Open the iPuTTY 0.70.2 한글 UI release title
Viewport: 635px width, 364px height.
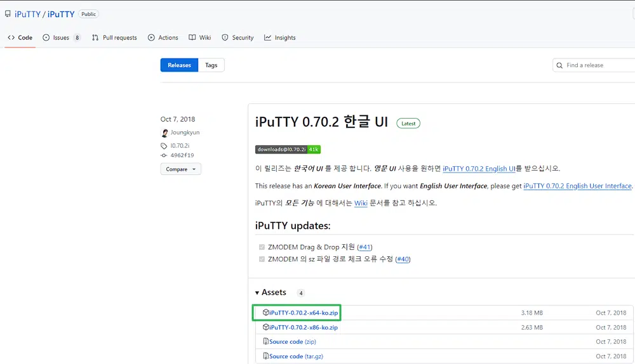point(321,122)
